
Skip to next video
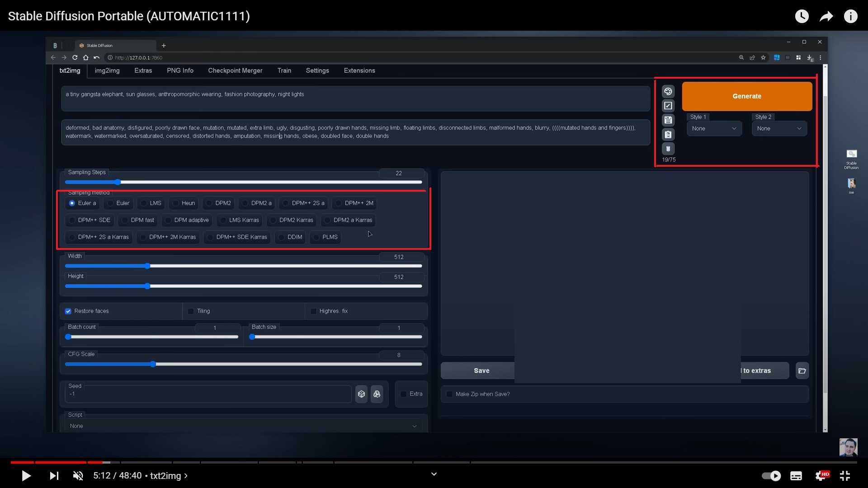pos(54,476)
